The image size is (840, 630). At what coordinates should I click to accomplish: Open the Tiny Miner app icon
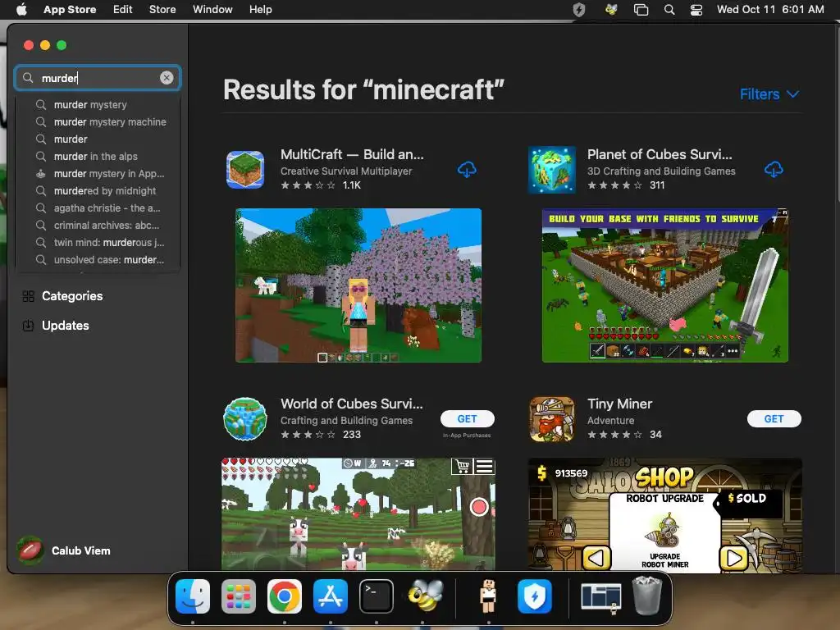click(x=552, y=419)
